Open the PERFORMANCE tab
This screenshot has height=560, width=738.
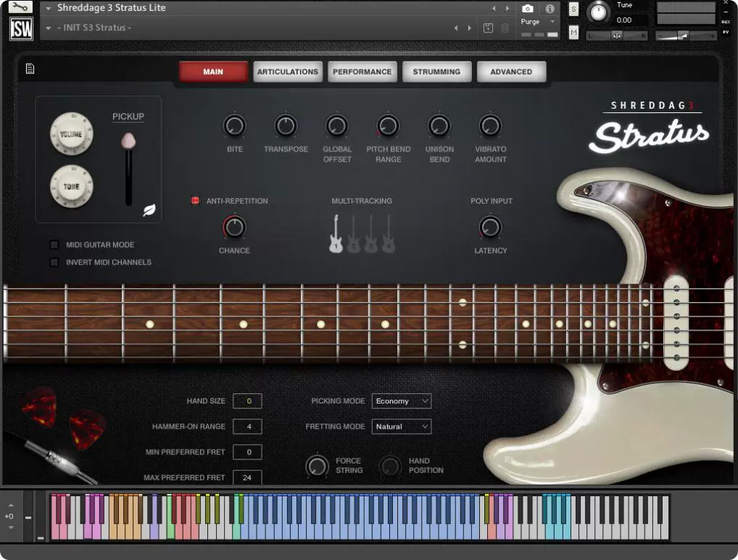[x=362, y=72]
